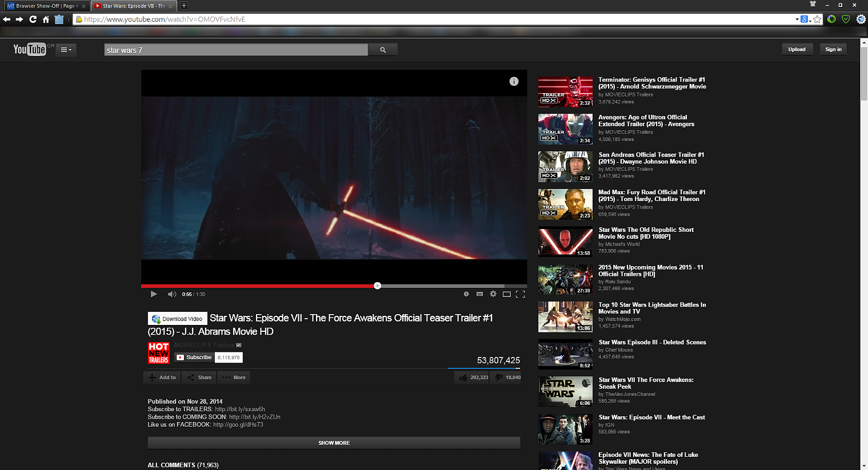Image resolution: width=868 pixels, height=470 pixels.
Task: Click the Hot New Trailers channel avatar
Action: [159, 353]
